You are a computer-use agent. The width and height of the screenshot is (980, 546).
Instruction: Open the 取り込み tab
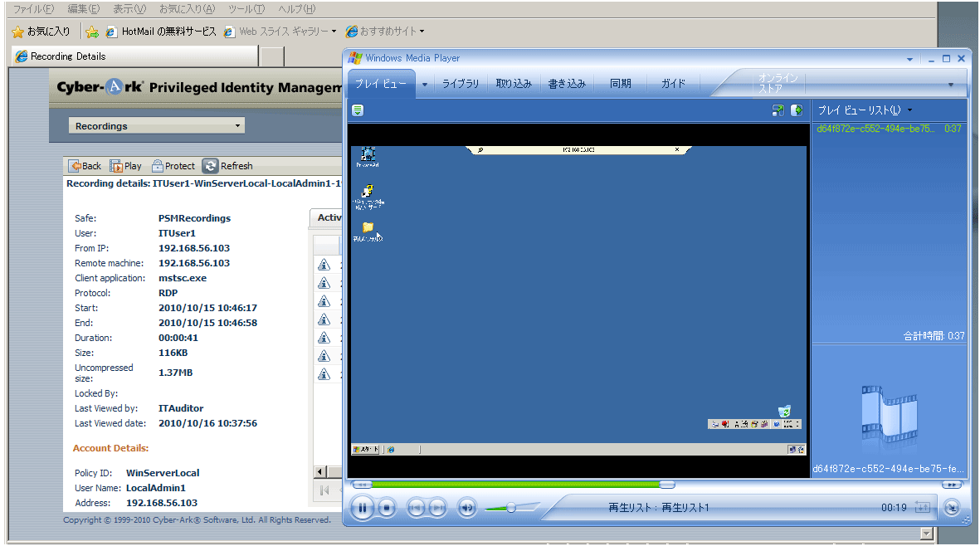pyautogui.click(x=514, y=84)
